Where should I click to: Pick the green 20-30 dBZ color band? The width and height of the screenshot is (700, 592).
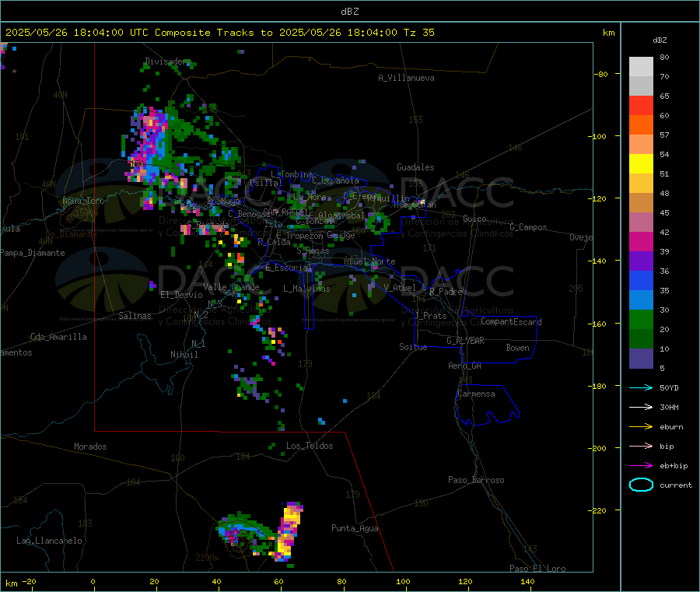click(x=641, y=319)
